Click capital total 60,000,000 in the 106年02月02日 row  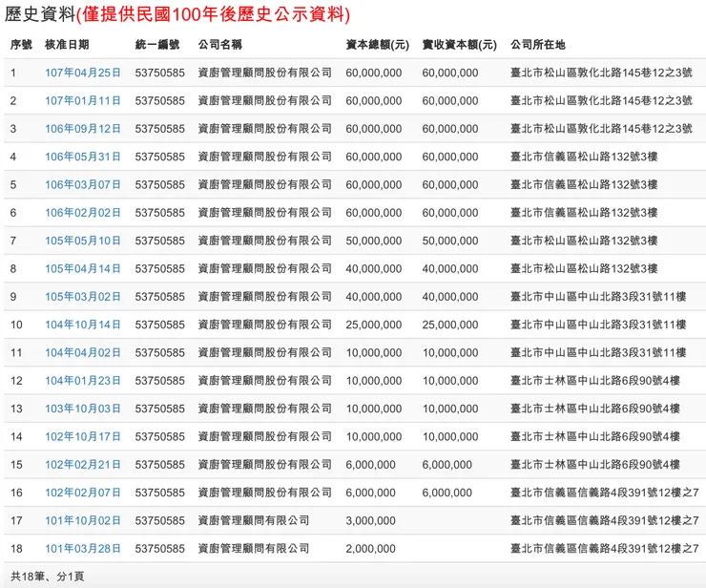coord(374,212)
